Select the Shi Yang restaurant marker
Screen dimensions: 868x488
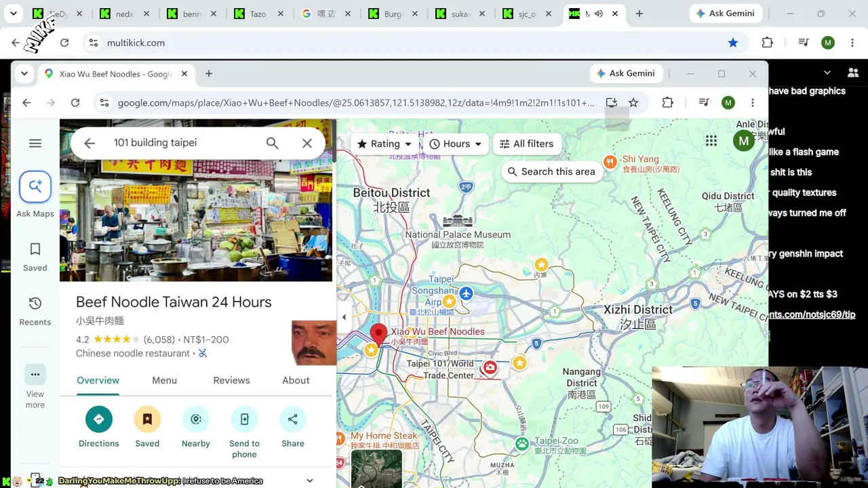610,161
